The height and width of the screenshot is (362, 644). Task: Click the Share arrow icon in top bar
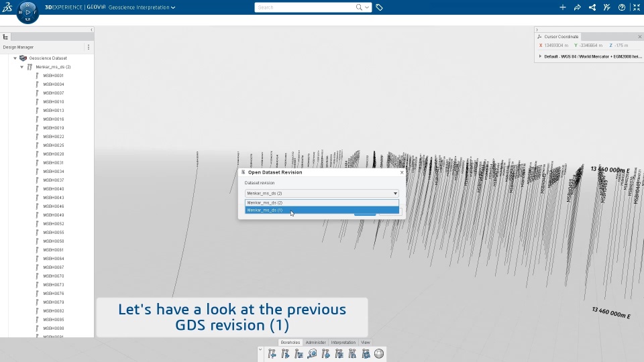pyautogui.click(x=578, y=7)
